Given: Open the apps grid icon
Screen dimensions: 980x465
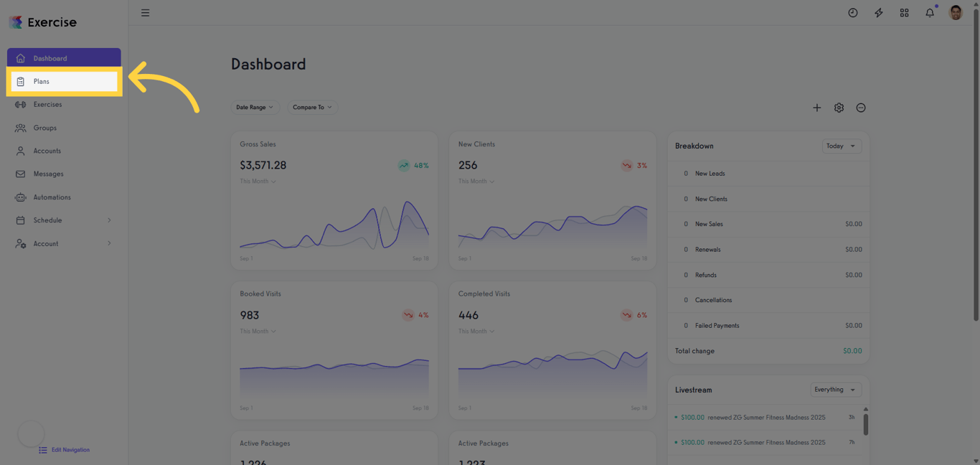Looking at the screenshot, I should pyautogui.click(x=904, y=13).
